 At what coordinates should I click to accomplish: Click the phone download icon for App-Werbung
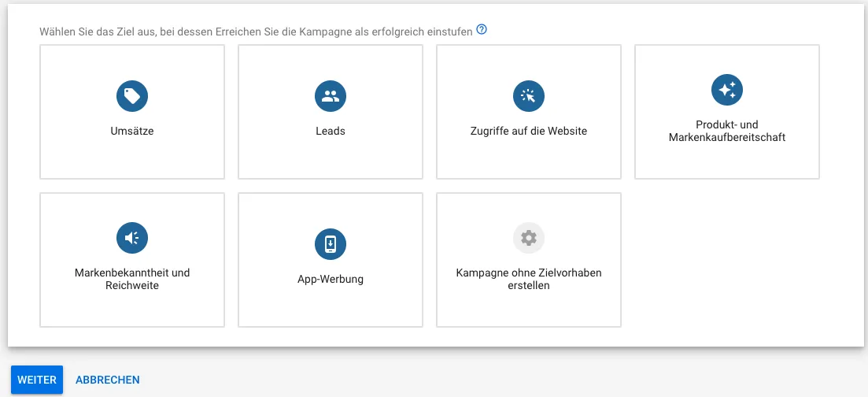click(x=331, y=244)
